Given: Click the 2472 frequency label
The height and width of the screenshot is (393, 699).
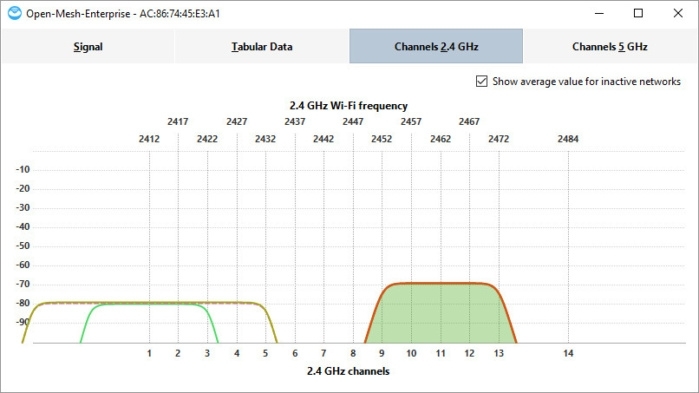Looking at the screenshot, I should tap(498, 139).
